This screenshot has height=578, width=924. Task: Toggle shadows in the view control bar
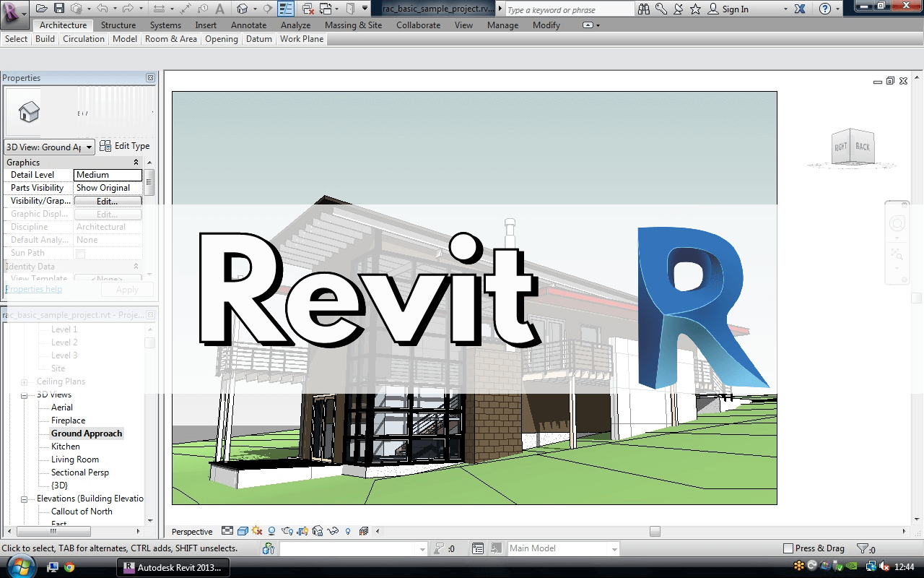click(x=271, y=531)
